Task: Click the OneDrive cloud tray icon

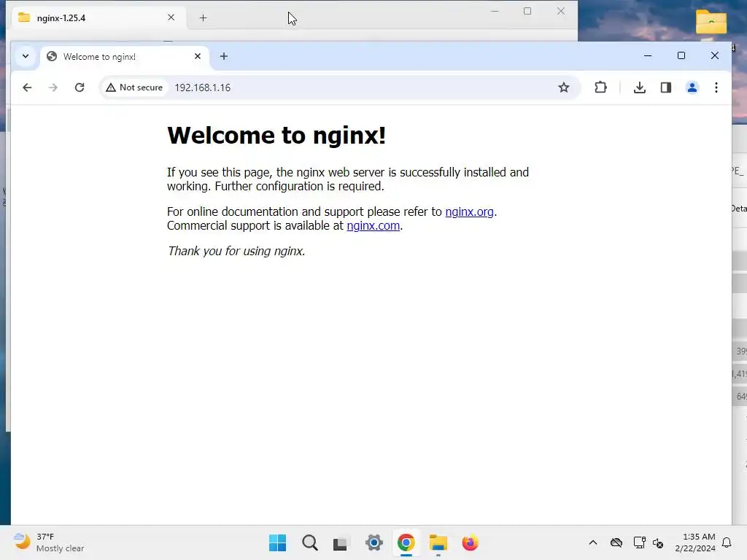Action: (x=616, y=542)
